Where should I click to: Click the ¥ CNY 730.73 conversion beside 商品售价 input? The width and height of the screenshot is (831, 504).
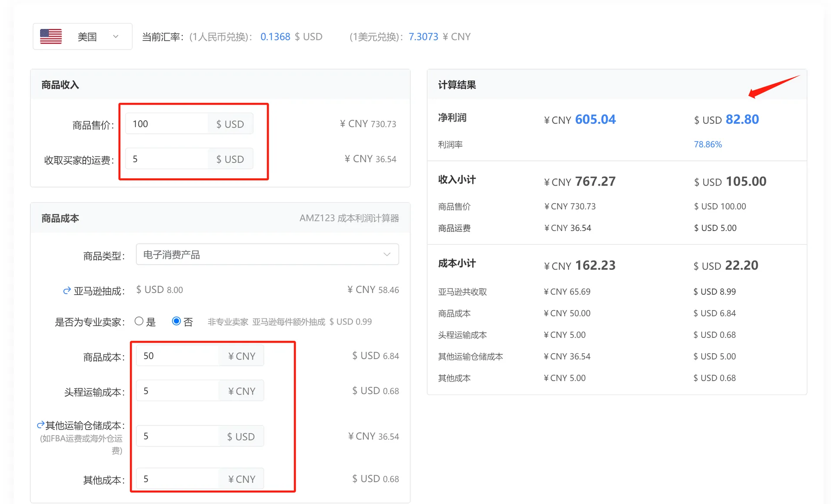tap(368, 124)
